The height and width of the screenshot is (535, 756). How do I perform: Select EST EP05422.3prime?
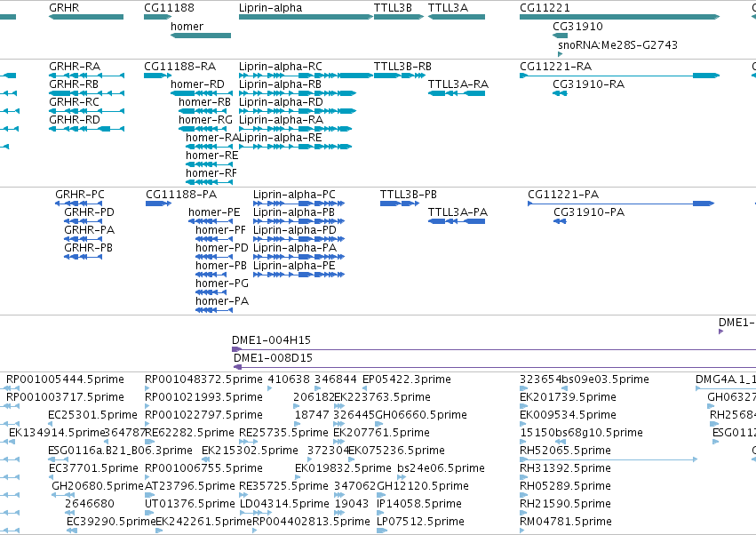click(407, 379)
